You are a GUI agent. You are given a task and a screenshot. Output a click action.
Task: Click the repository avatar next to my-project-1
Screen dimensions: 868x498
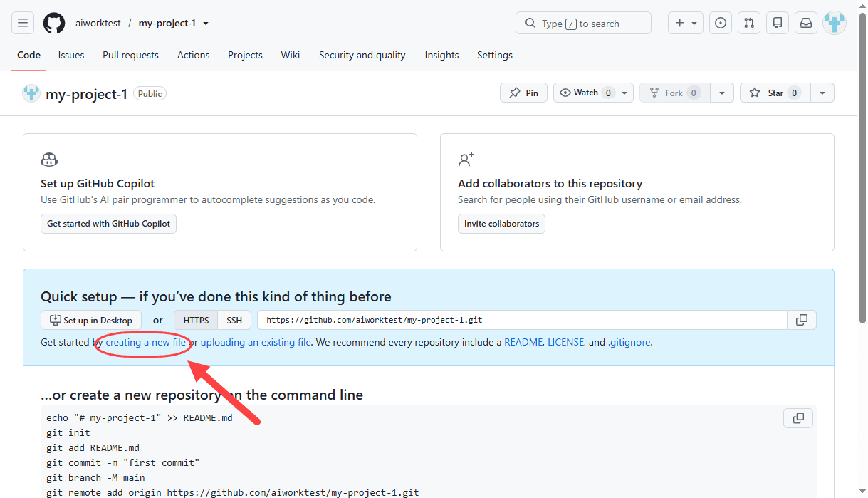pos(31,93)
